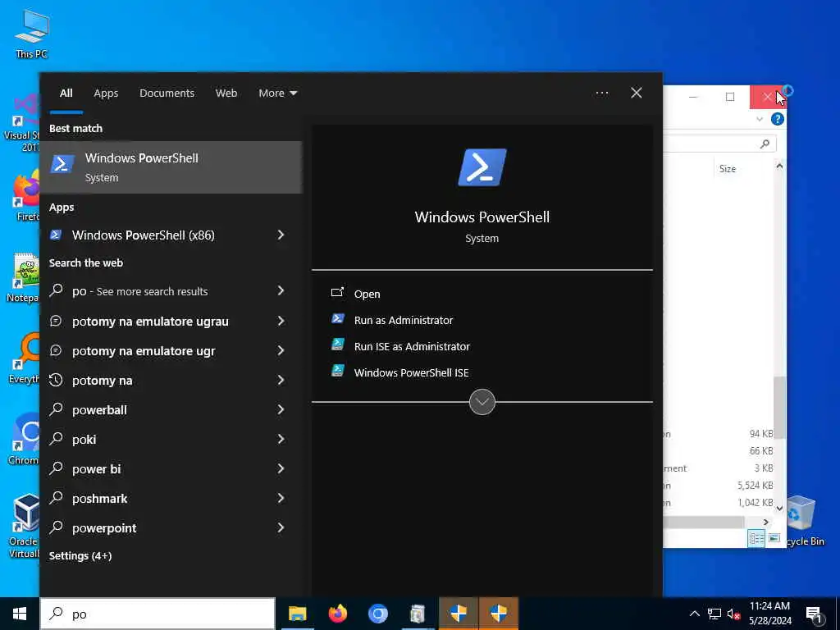Viewport: 840px width, 630px height.
Task: Click Run as Administrator
Action: tap(404, 320)
